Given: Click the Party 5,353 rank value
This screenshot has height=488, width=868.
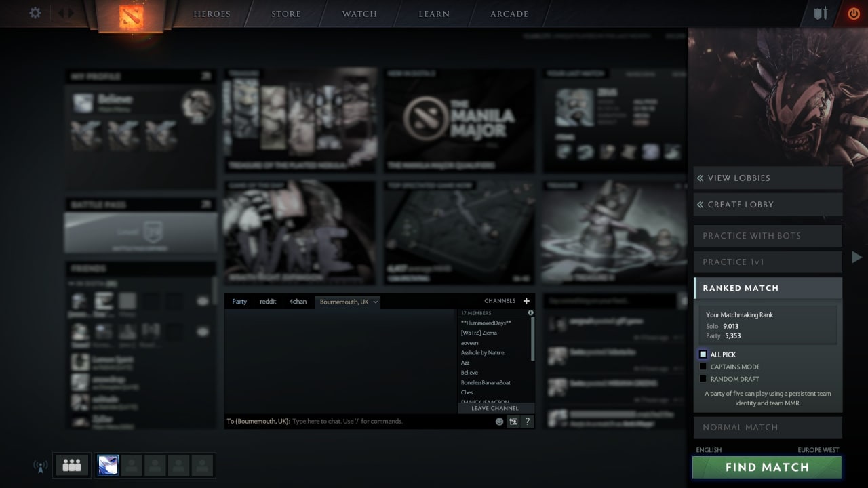Looking at the screenshot, I should pos(732,335).
